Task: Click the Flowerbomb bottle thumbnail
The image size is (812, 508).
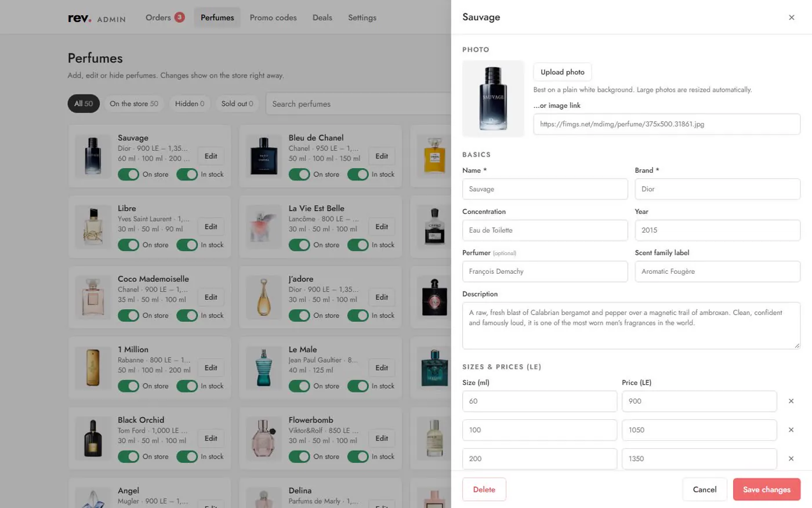Action: tap(264, 438)
